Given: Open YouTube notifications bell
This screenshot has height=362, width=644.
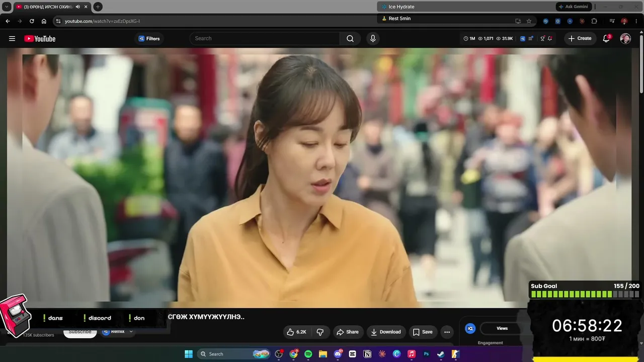Looking at the screenshot, I should pos(606,39).
